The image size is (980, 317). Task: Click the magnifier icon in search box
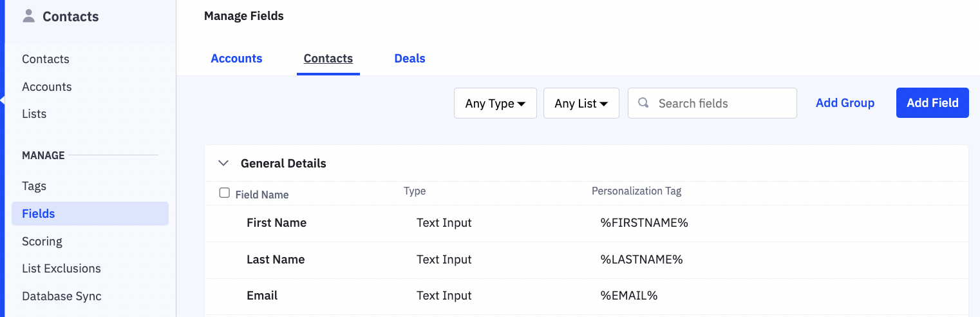coord(643,103)
